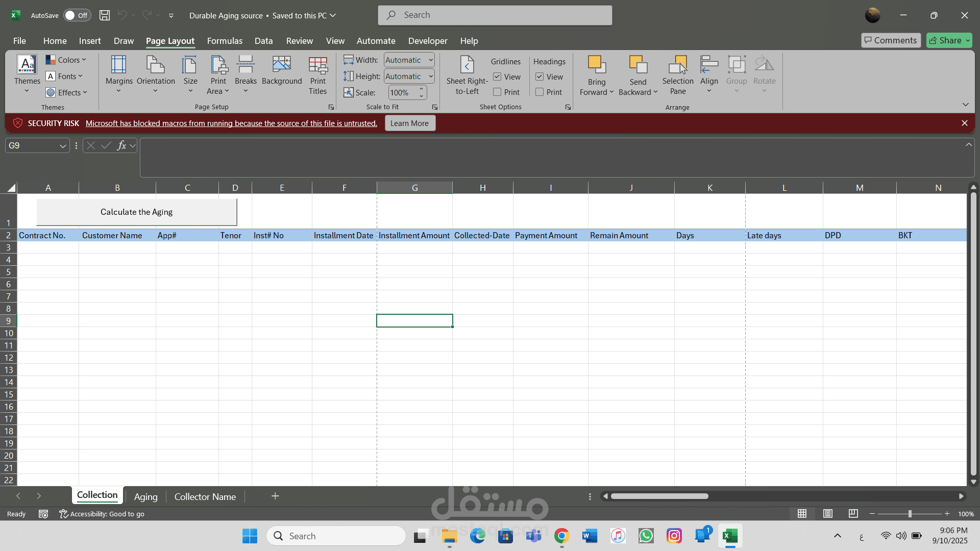The image size is (980, 551).
Task: Open the File tab
Action: point(19,41)
